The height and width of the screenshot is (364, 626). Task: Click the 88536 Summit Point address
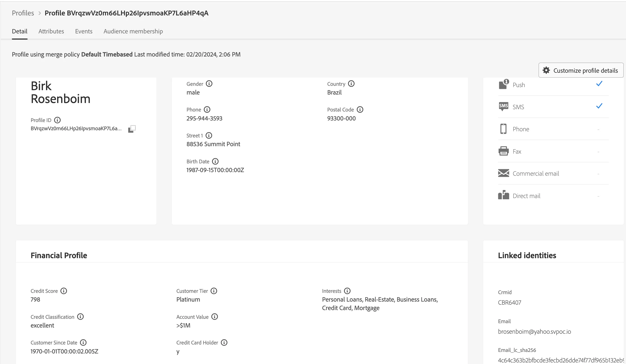pos(213,144)
